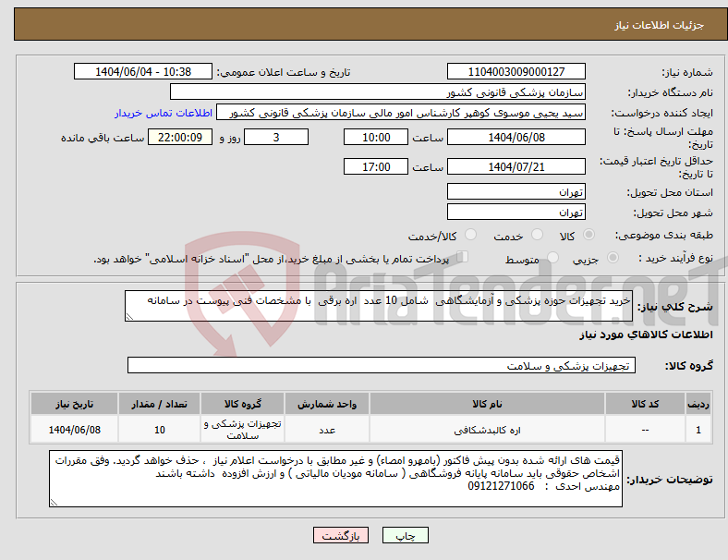Select the خدمت radio button
This screenshot has height=560, width=728.
pyautogui.click(x=537, y=235)
